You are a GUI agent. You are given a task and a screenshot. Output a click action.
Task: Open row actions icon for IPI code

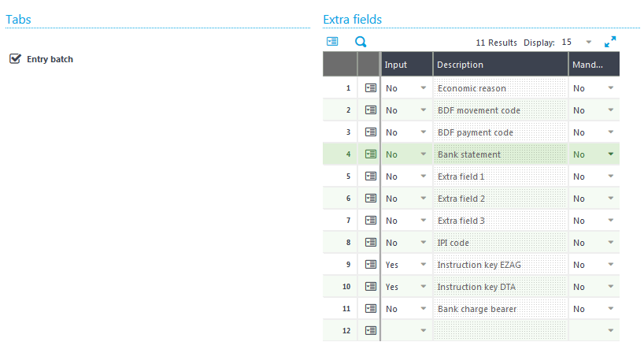tap(371, 243)
